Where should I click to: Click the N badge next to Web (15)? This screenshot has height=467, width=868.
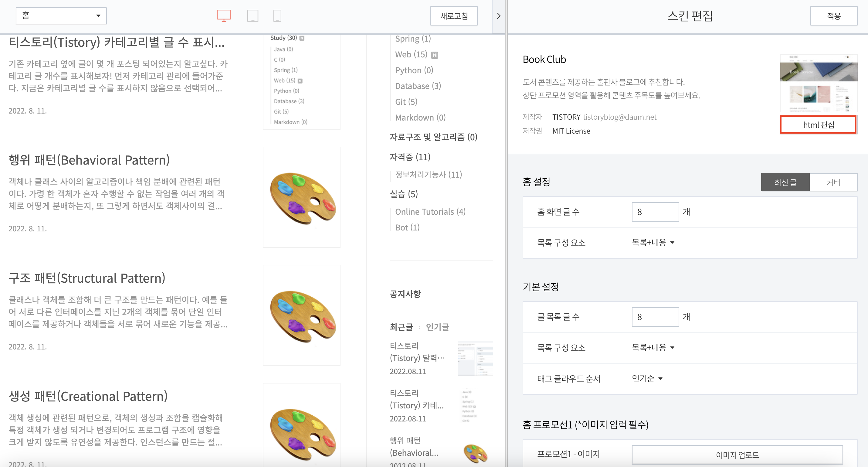pyautogui.click(x=435, y=55)
